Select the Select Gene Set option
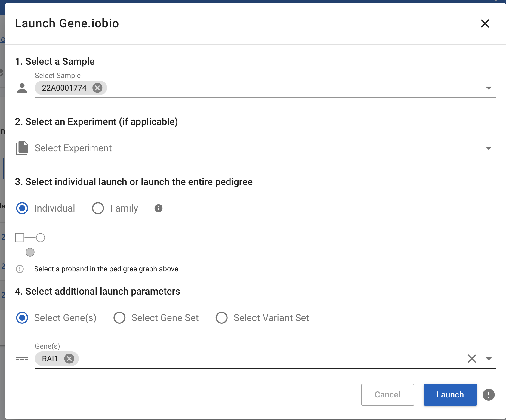 coord(119,318)
